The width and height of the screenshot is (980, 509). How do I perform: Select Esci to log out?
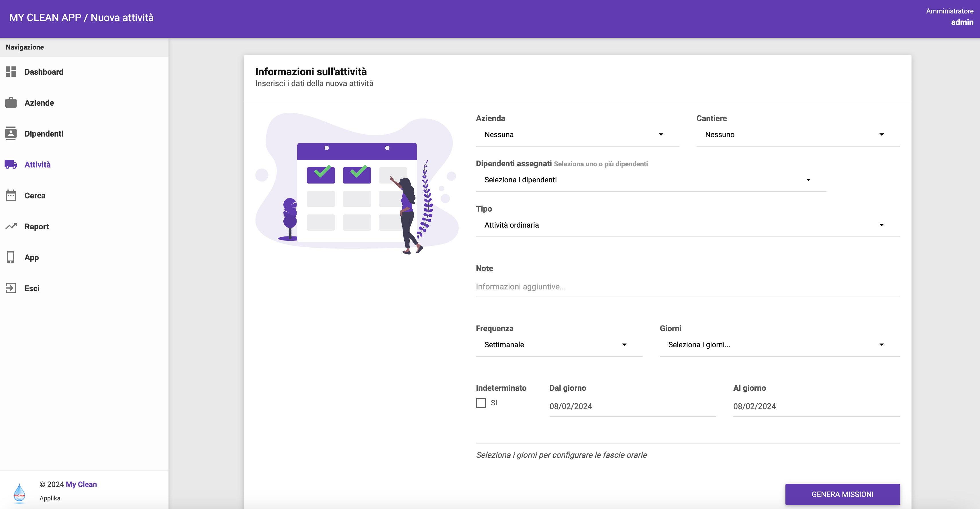pos(84,288)
